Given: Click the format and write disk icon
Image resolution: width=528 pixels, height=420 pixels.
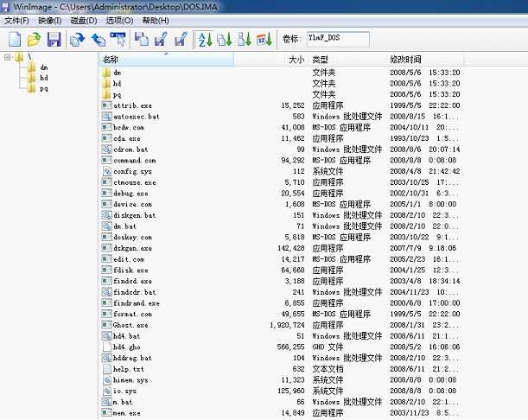Looking at the screenshot, I should [x=181, y=39].
